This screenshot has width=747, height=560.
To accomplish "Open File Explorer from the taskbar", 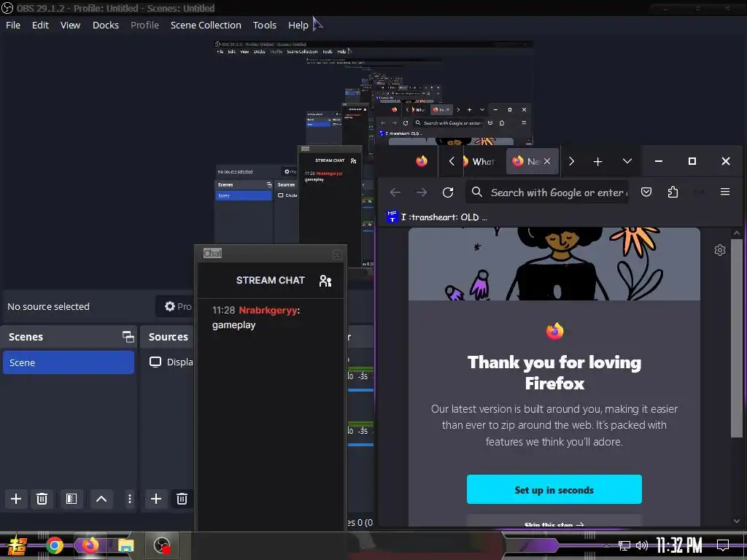I will 125,545.
